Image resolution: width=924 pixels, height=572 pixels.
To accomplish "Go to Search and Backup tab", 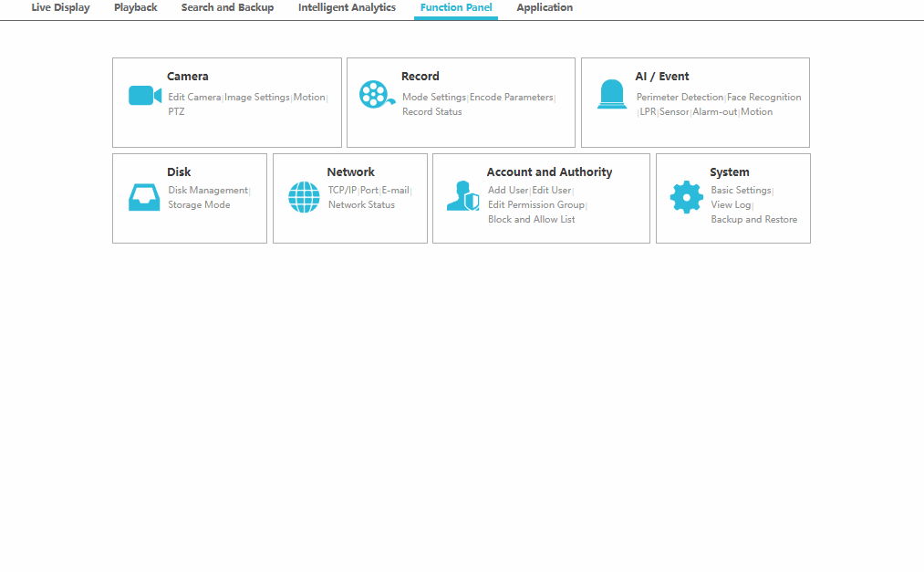I will point(227,8).
